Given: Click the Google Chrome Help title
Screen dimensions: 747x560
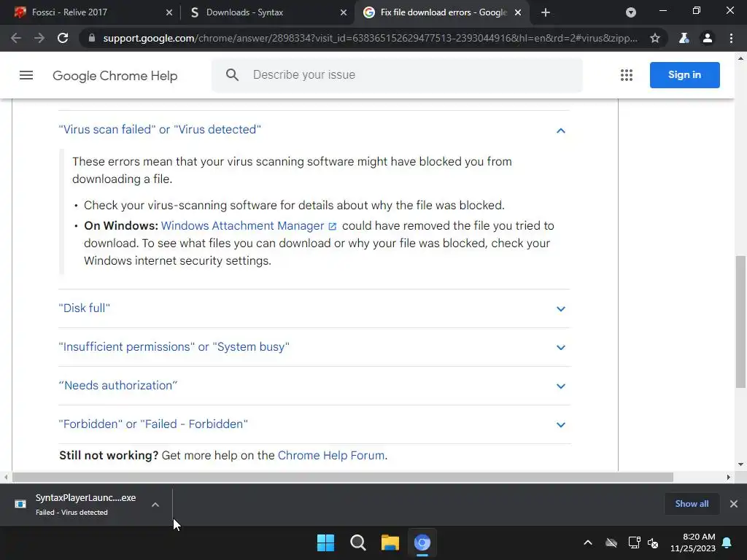Looking at the screenshot, I should click(115, 76).
